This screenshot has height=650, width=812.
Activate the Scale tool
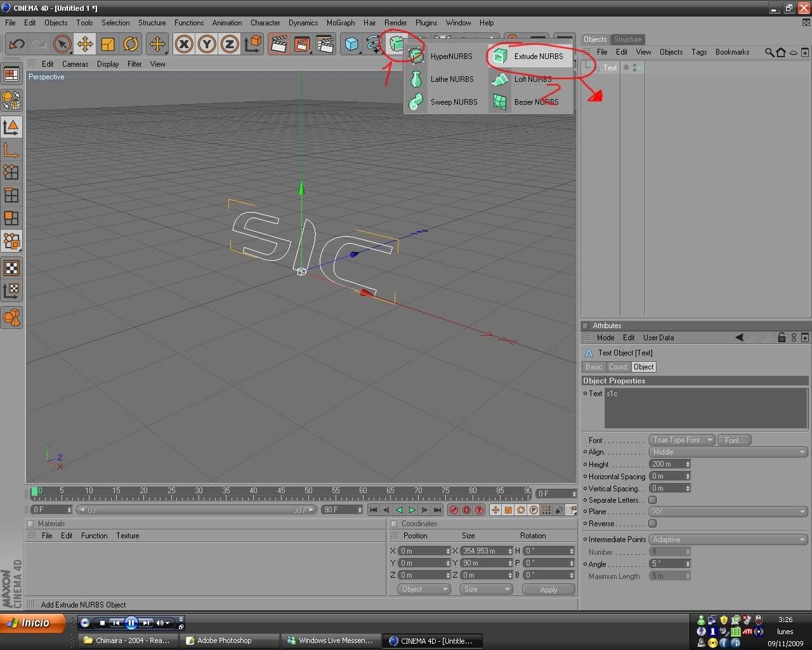[108, 44]
